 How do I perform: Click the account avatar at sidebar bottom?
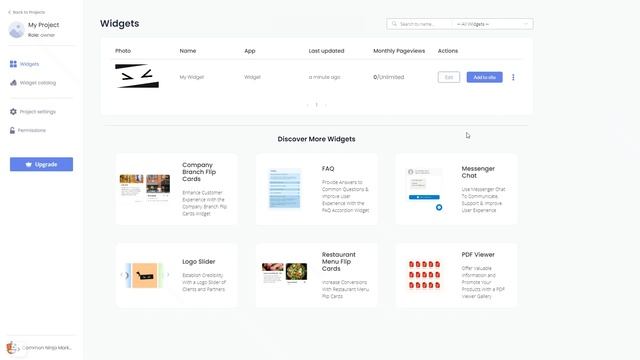(12, 348)
